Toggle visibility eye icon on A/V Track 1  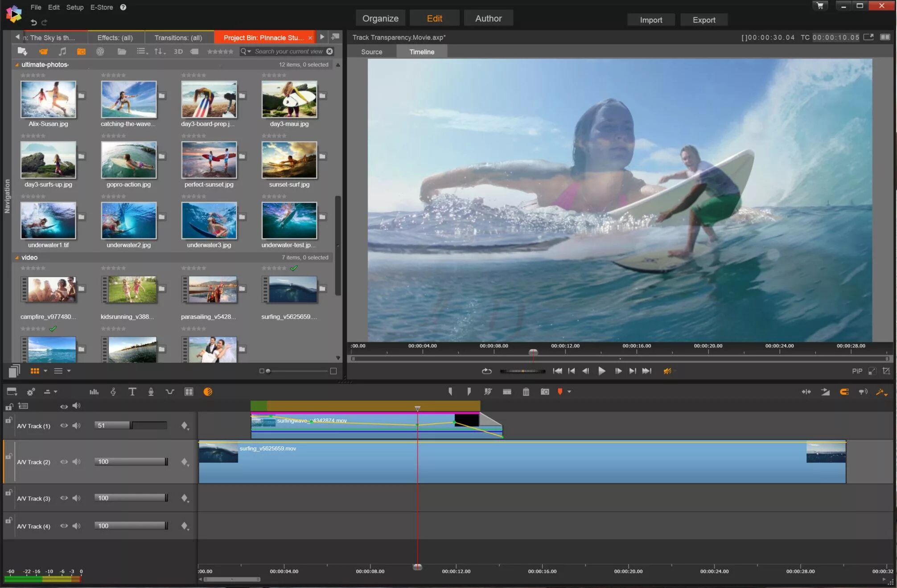click(63, 425)
